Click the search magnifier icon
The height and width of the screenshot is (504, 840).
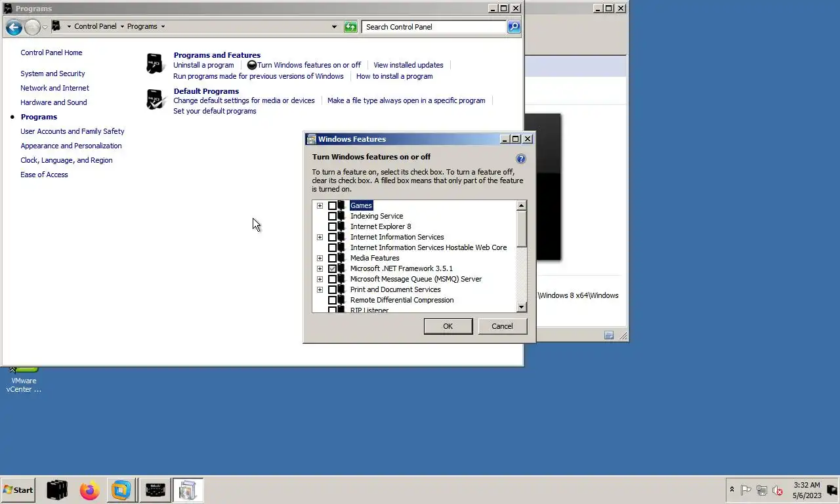pyautogui.click(x=514, y=27)
